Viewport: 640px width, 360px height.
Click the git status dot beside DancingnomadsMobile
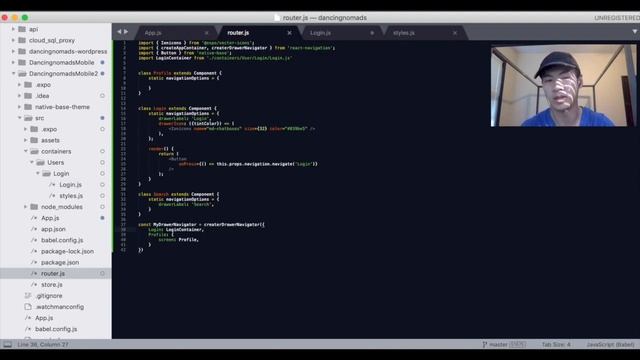[x=102, y=62]
